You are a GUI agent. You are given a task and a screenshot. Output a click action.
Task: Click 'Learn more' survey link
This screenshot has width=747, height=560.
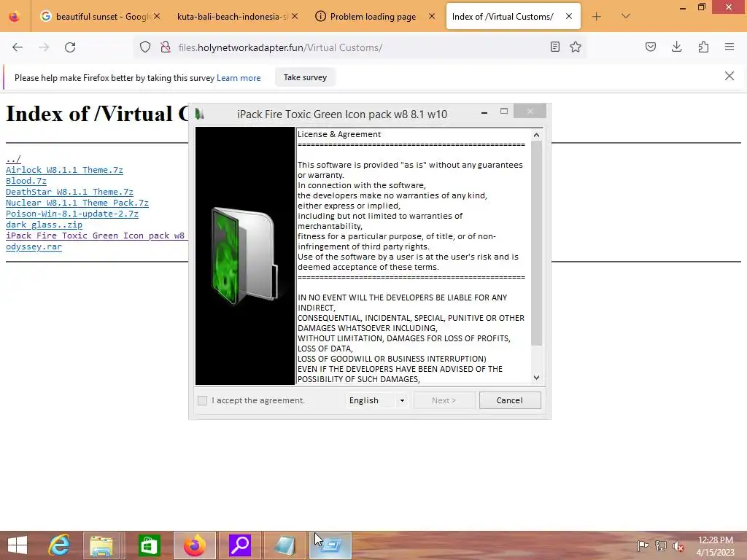tap(239, 78)
